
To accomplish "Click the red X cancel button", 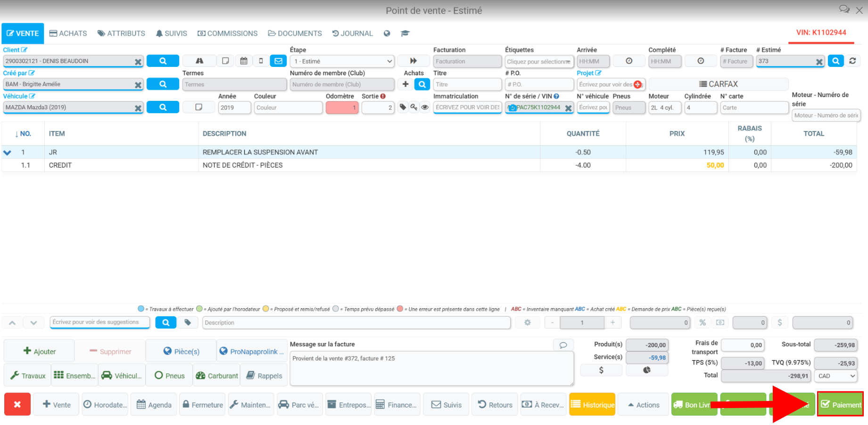I will pyautogui.click(x=17, y=404).
